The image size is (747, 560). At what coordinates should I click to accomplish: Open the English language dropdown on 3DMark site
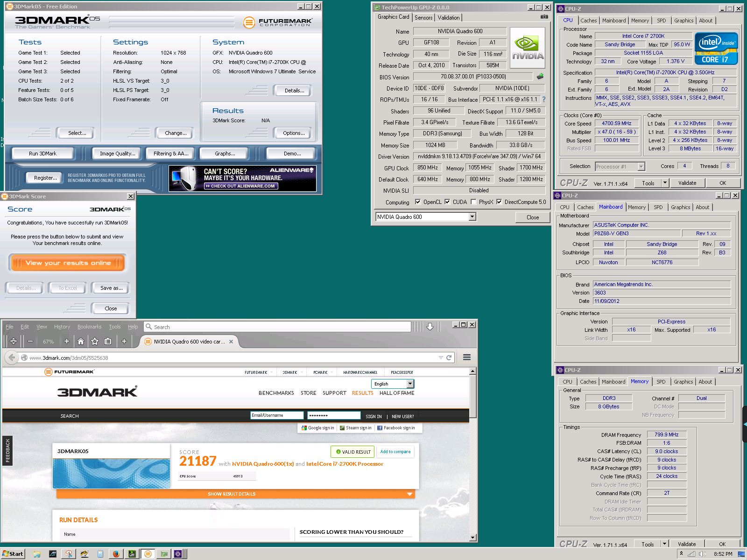tap(410, 384)
